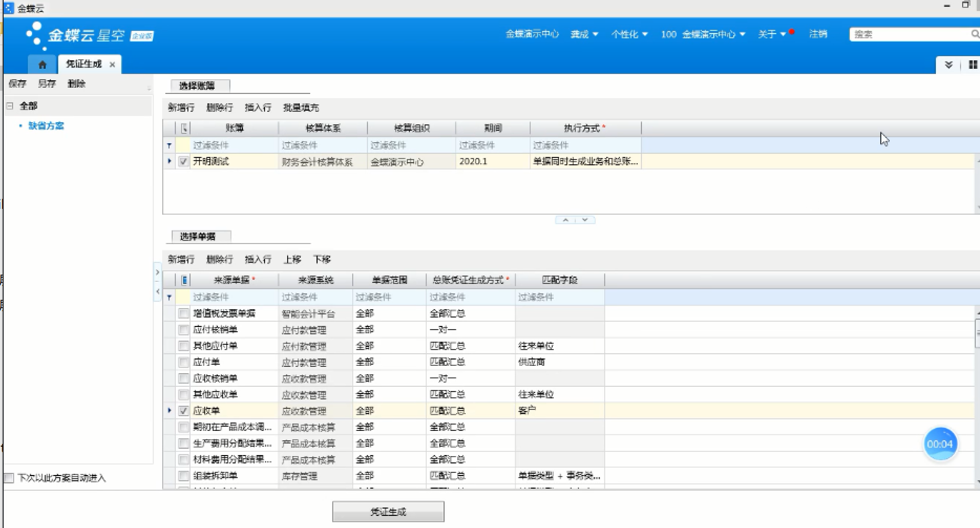Select the 缺省方案 scheme link

pyautogui.click(x=46, y=126)
